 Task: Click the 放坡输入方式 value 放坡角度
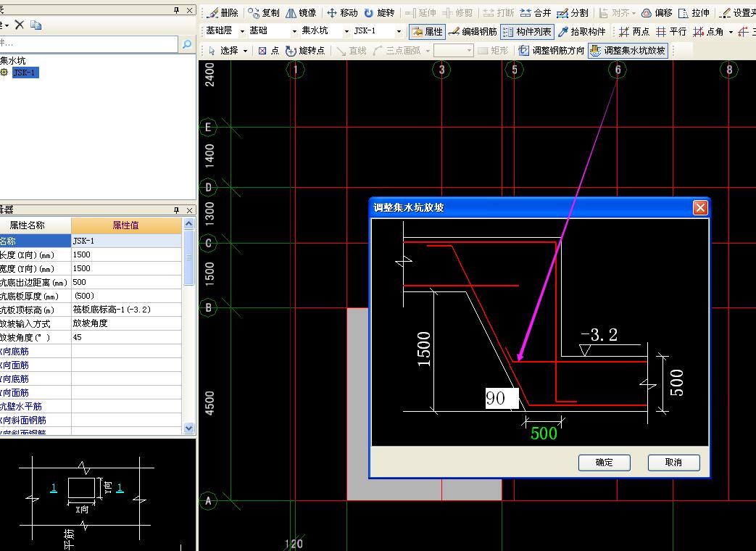[126, 323]
